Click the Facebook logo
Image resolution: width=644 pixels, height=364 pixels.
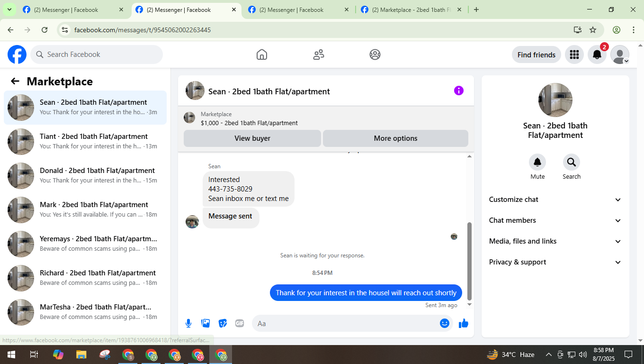point(17,55)
